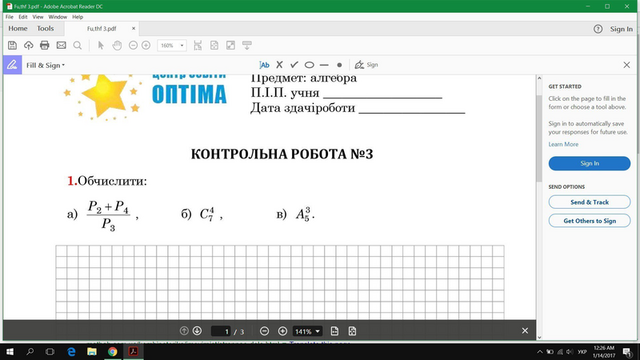
Task: Open the Learn More link
Action: [x=563, y=144]
